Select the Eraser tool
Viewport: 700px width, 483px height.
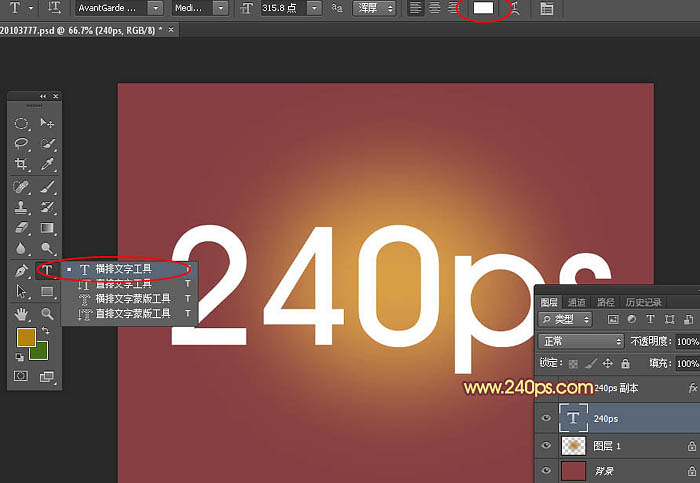[x=21, y=228]
